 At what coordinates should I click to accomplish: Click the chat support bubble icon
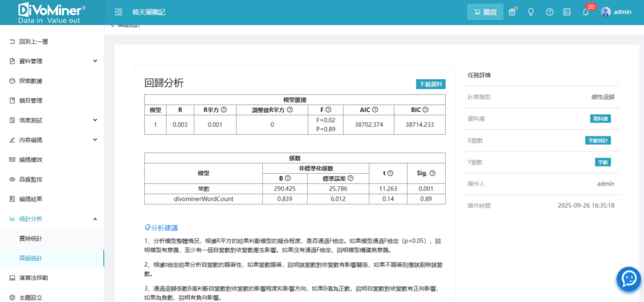[x=628, y=278]
